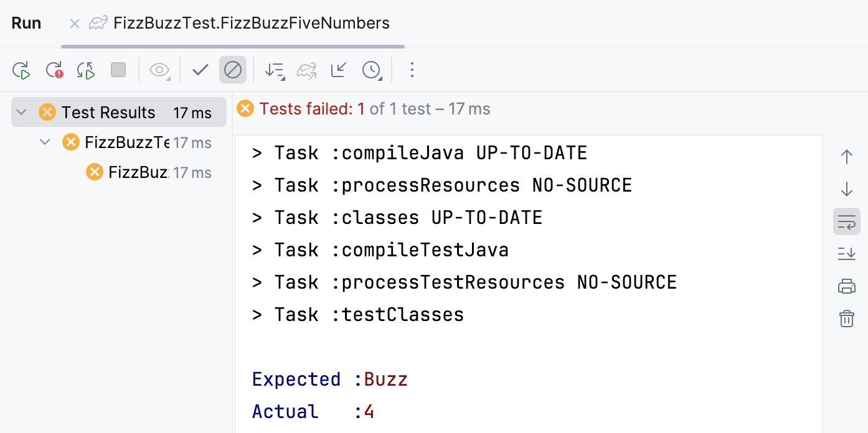Click the Run tool window title
The width and height of the screenshot is (868, 433).
click(26, 23)
